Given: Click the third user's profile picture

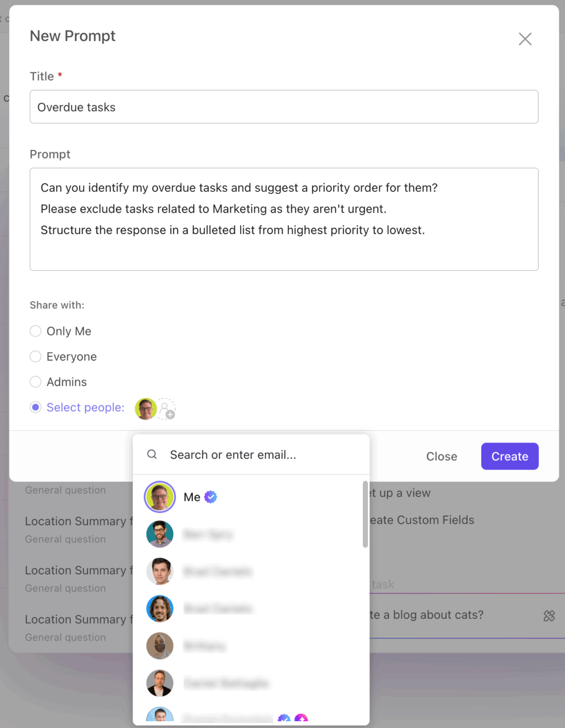Looking at the screenshot, I should 160,571.
